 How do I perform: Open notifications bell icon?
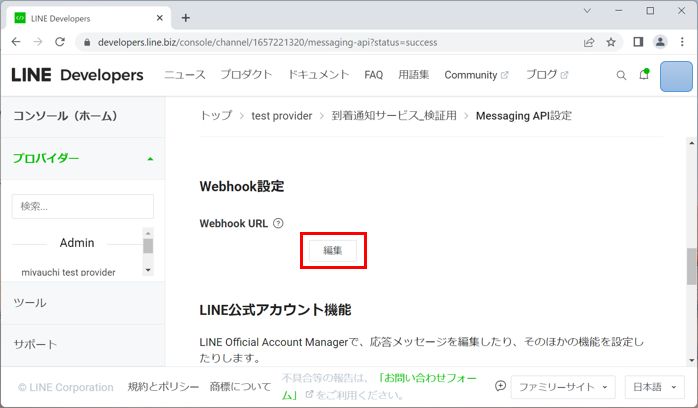tap(644, 74)
